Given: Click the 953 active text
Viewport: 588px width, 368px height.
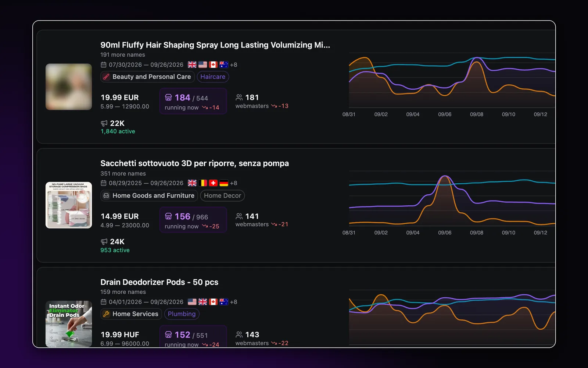Looking at the screenshot, I should click(x=115, y=250).
